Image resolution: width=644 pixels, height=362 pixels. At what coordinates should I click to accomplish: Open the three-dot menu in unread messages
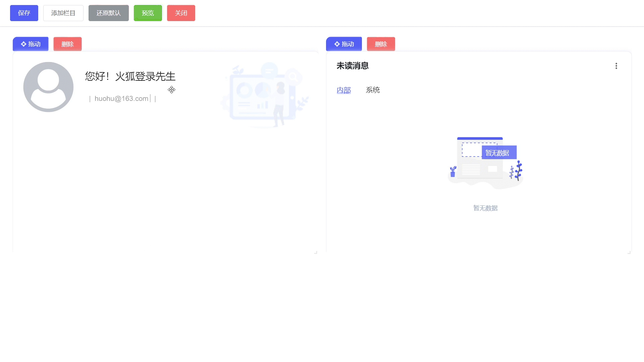pyautogui.click(x=616, y=66)
